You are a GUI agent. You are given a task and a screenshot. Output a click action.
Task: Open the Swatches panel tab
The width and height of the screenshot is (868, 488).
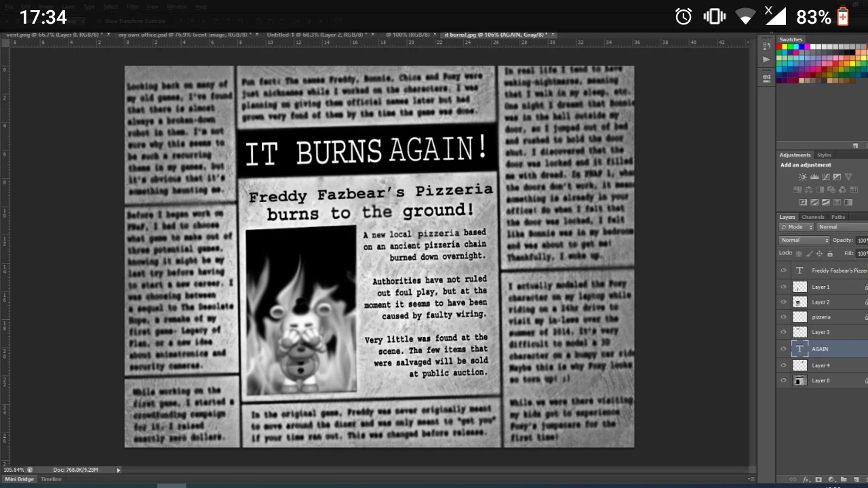tap(791, 39)
